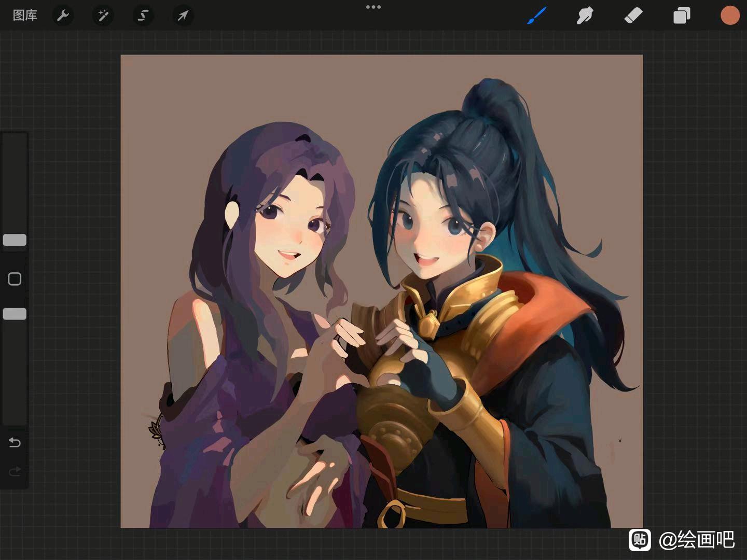
Task: Open the Actions wrench menu
Action: 63,16
